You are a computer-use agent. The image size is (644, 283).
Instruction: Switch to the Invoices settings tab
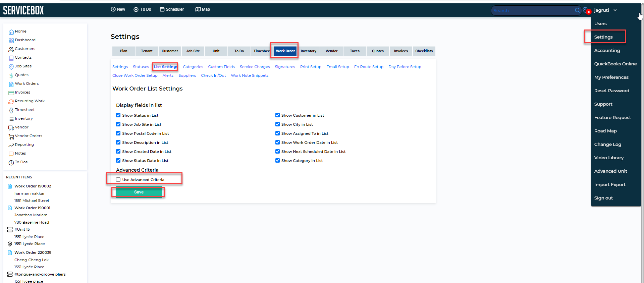pyautogui.click(x=401, y=51)
